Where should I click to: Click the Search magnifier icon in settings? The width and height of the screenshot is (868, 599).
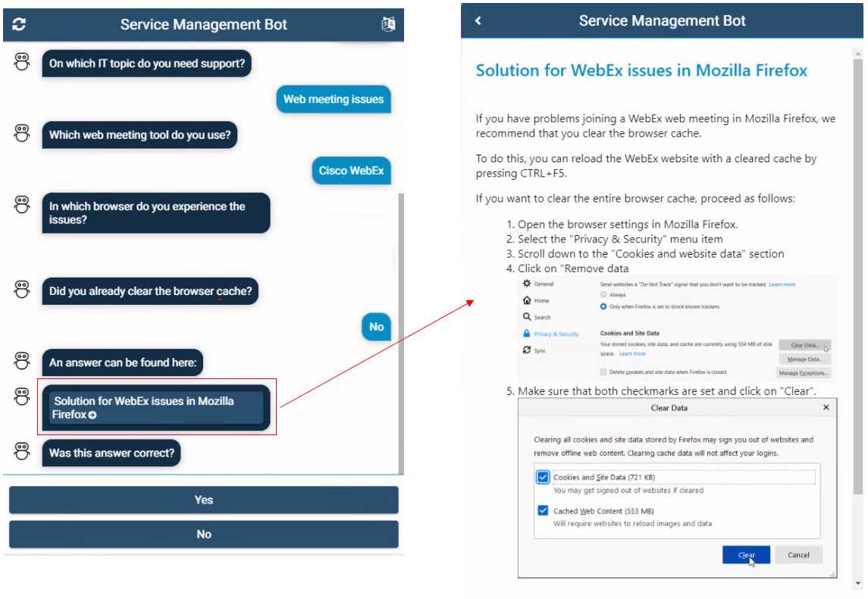coord(526,315)
